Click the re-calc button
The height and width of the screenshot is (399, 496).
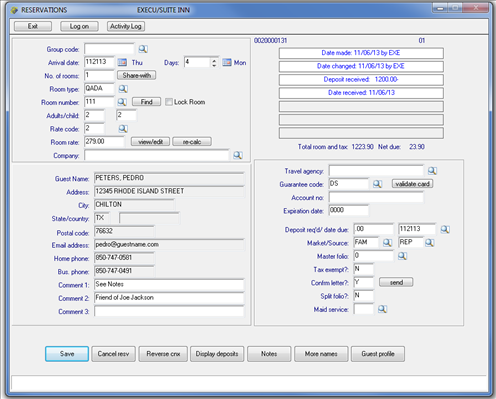tap(192, 142)
